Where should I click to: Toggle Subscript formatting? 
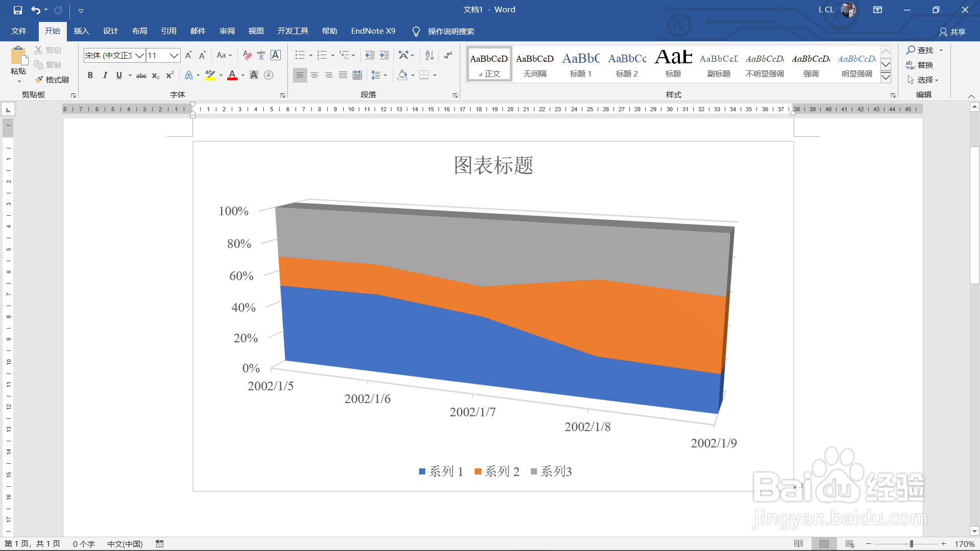tap(156, 76)
